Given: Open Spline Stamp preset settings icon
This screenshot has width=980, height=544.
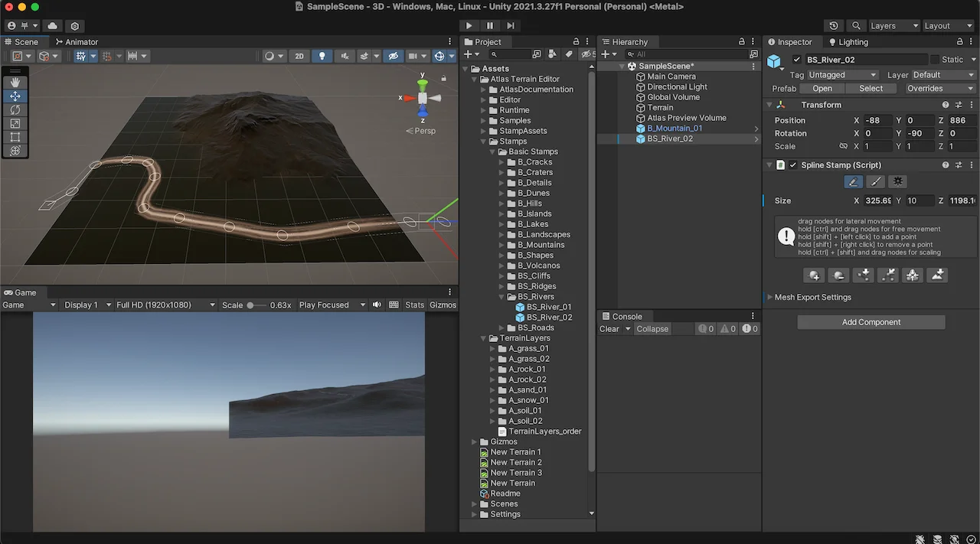Looking at the screenshot, I should point(958,165).
